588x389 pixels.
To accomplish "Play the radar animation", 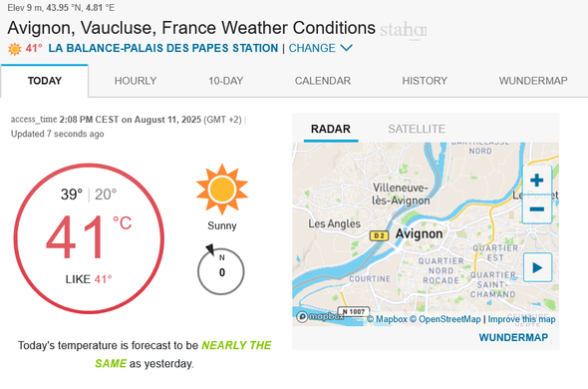I will 537,267.
